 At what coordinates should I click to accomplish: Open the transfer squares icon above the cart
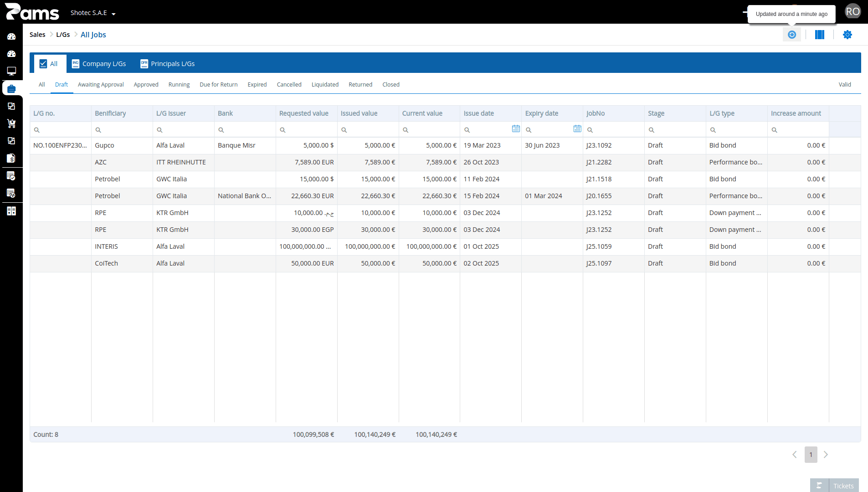pyautogui.click(x=11, y=106)
